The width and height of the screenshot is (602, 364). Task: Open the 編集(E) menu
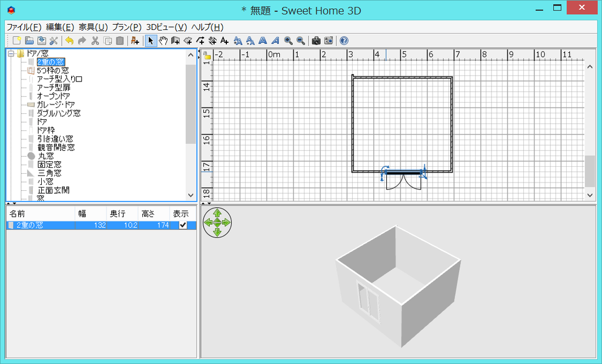(60, 27)
